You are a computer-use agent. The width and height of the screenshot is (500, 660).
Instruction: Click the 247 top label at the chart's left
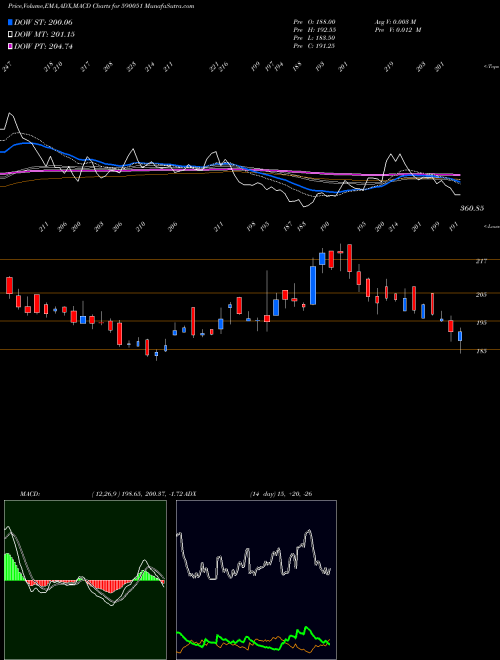click(7, 67)
